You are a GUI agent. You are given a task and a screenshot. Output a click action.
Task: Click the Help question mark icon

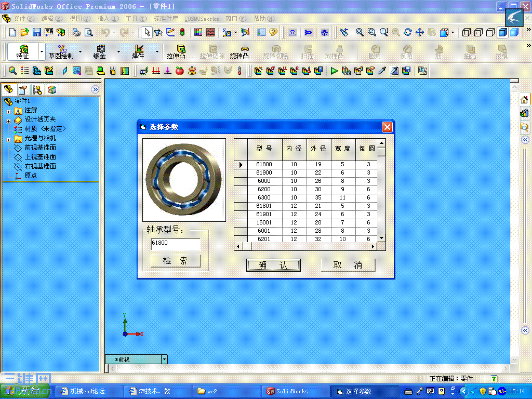273,32
